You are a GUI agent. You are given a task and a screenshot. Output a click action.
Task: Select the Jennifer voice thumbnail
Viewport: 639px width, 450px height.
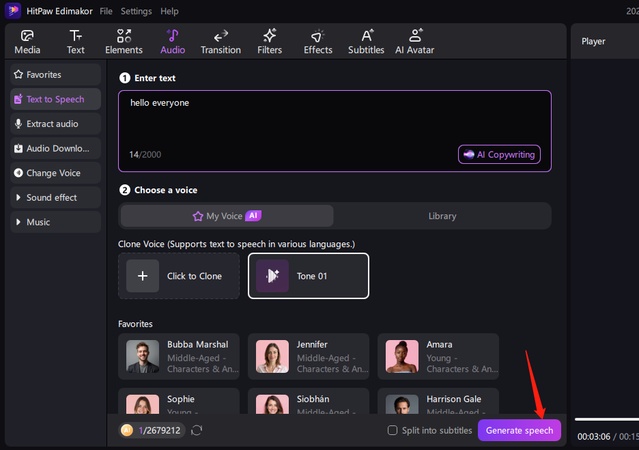pos(272,357)
